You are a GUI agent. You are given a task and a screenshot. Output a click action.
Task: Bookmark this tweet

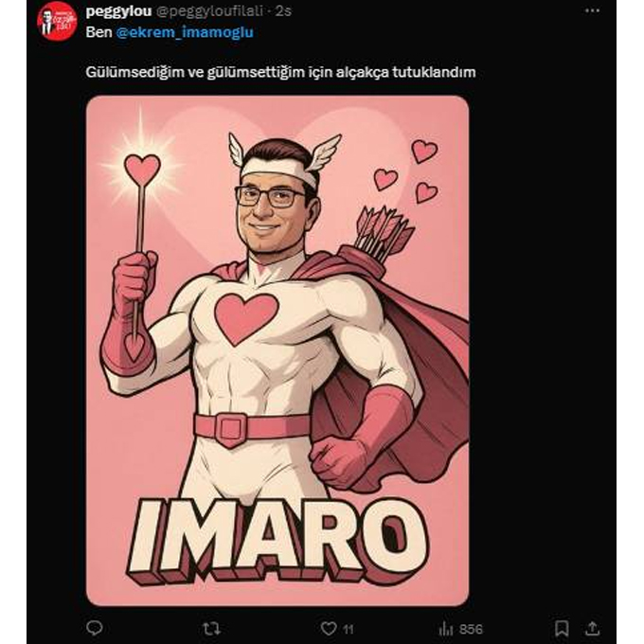click(x=562, y=629)
